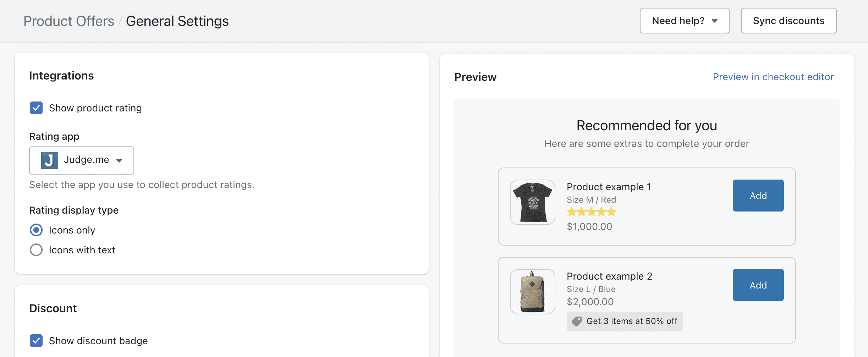Click the backpack product thumbnail
Screen dimensions: 868x357
532,292
